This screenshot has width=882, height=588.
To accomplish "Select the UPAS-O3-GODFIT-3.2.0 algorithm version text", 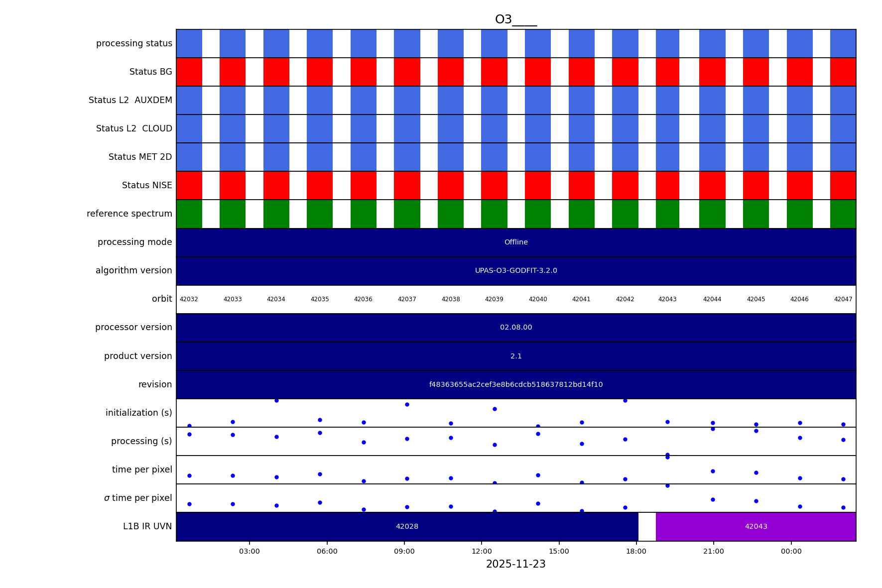I will tap(515, 271).
